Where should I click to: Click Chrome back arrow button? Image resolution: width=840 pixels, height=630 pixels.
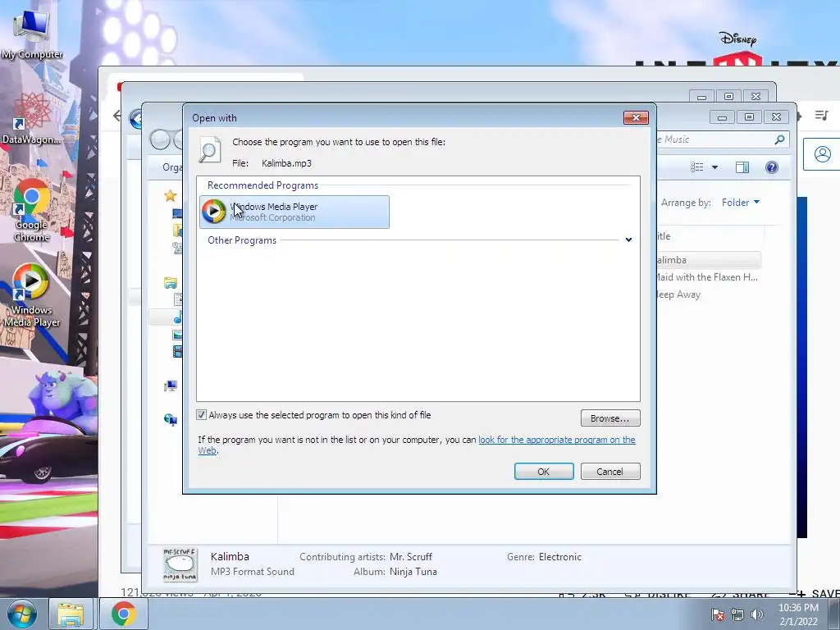click(116, 115)
